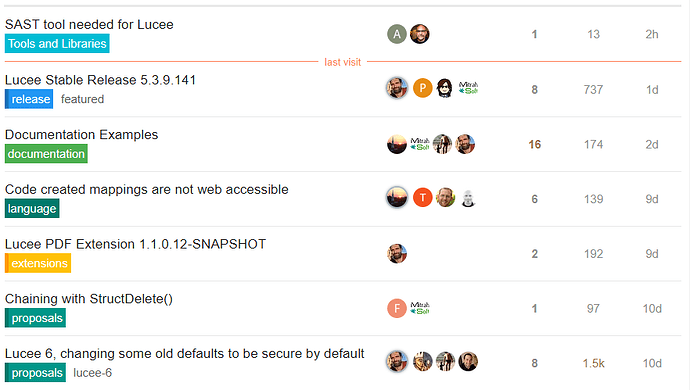Click Mitrah Soft avatar on Lucee Stable Release
This screenshot has height=390, width=690.
[468, 88]
